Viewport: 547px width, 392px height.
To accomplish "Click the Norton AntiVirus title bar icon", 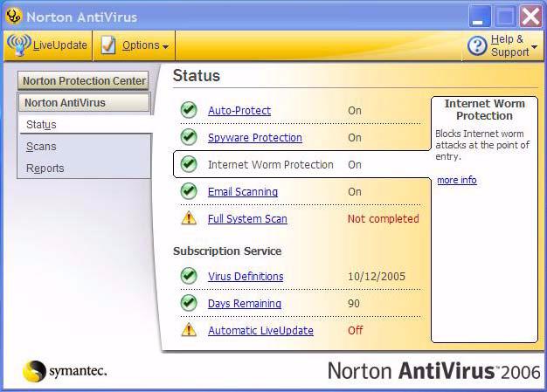I will point(14,16).
